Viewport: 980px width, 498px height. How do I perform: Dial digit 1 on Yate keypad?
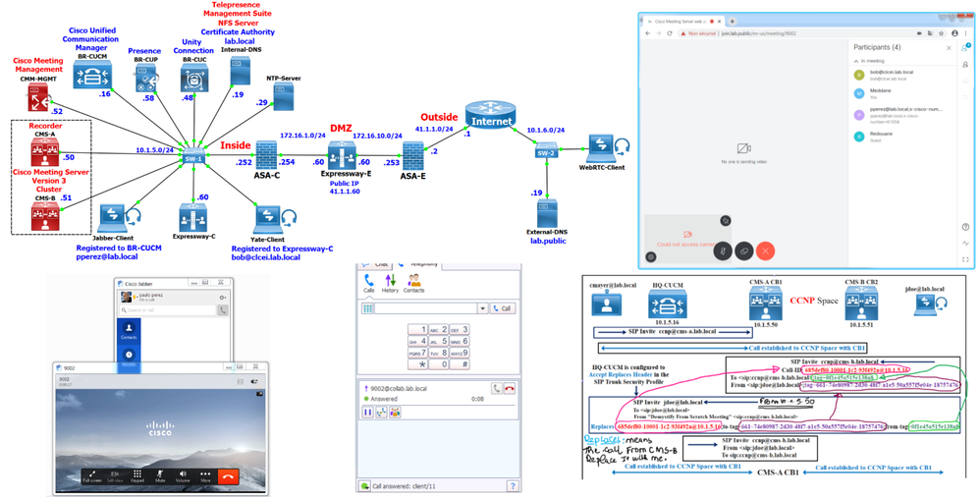pos(417,329)
